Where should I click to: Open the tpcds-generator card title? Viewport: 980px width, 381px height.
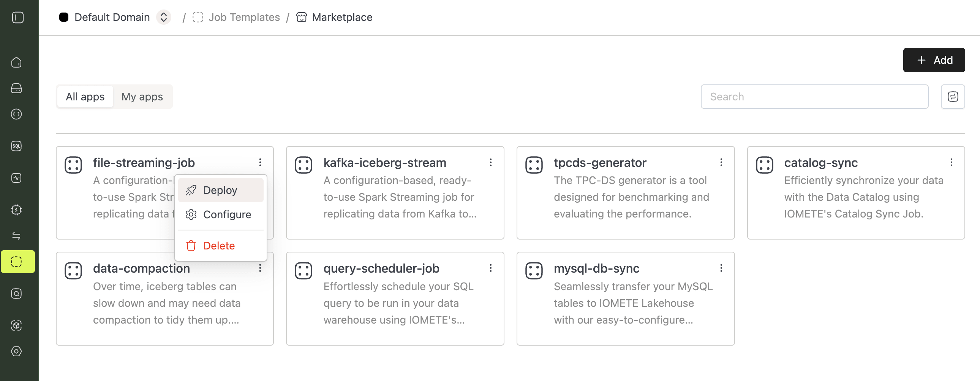click(600, 163)
